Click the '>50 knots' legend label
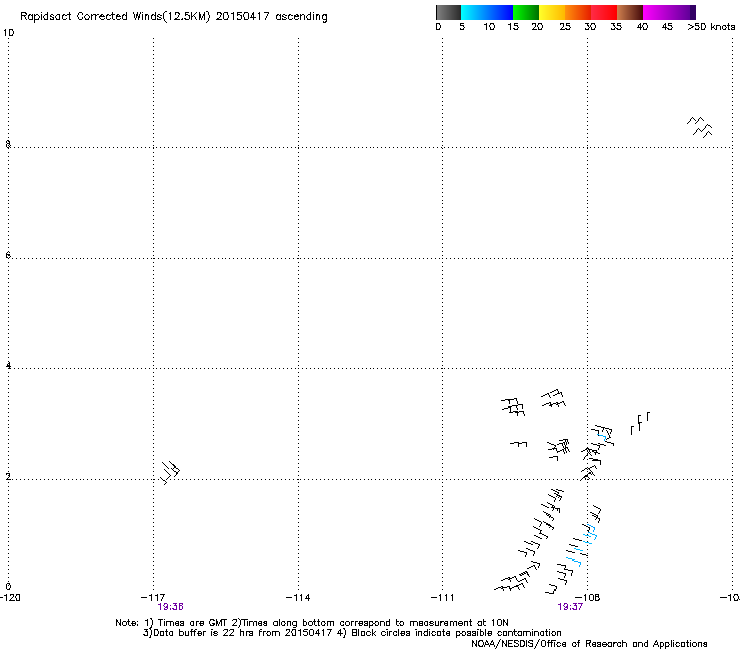Viewport: 740px width, 650px height. 711,27
